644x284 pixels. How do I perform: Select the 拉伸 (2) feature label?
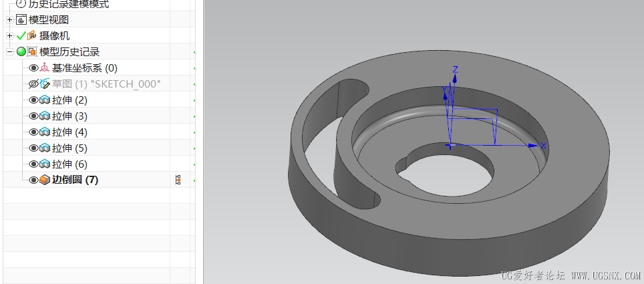tap(69, 100)
